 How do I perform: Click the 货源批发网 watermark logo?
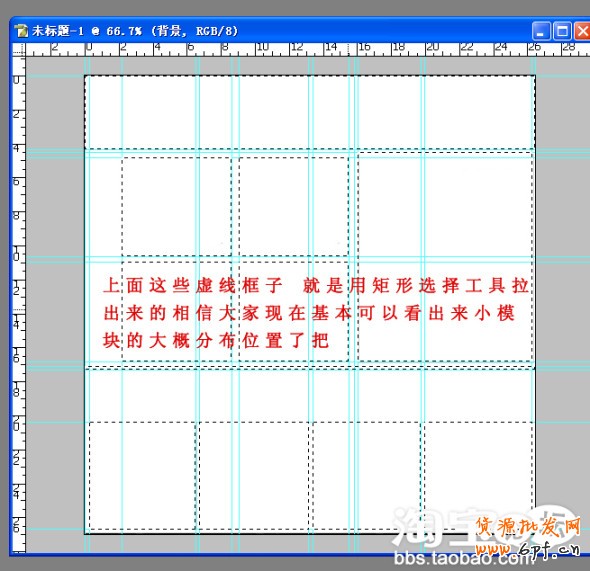coord(528,527)
